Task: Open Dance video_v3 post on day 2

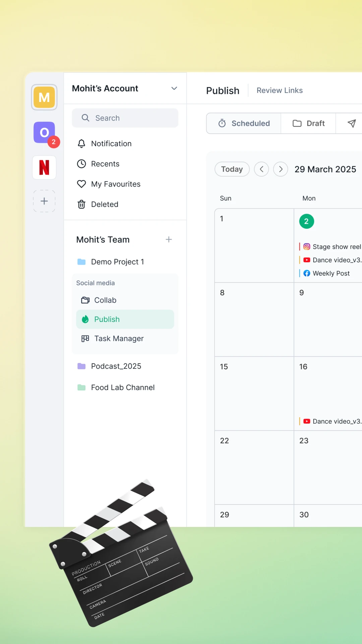Action: click(330, 260)
